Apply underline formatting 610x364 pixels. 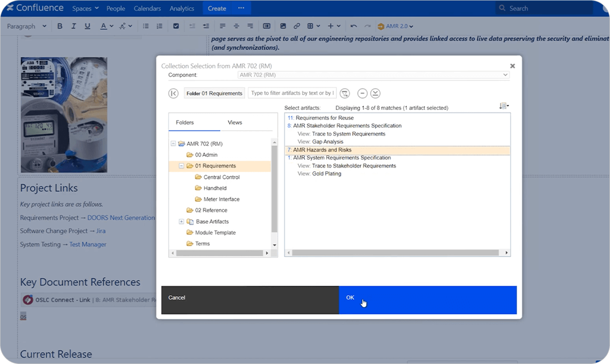[x=87, y=26]
